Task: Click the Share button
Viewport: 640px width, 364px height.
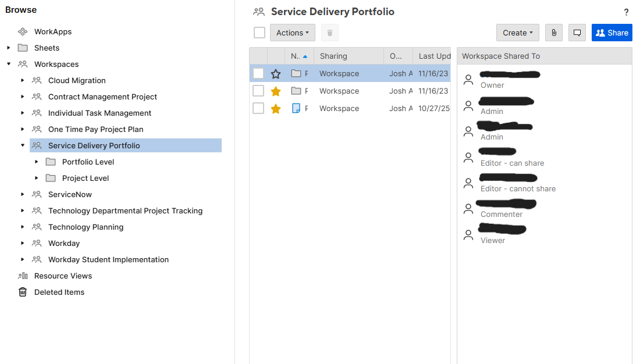Action: point(612,33)
